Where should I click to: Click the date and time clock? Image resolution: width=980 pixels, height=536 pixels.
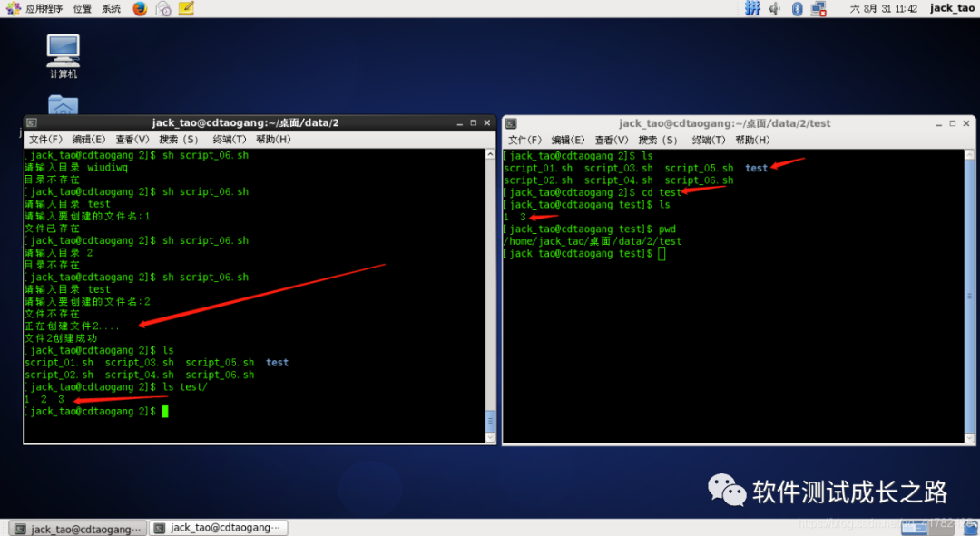(884, 9)
